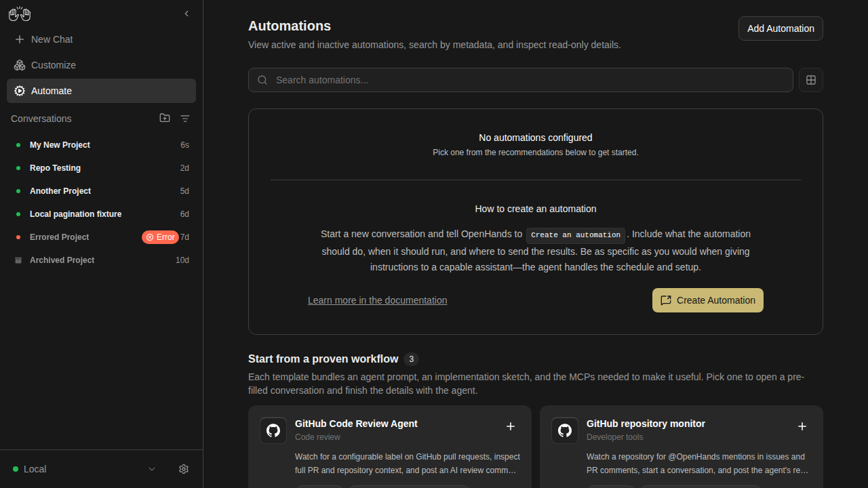Click the Automations page title
This screenshot has height=488, width=868.
(x=290, y=26)
